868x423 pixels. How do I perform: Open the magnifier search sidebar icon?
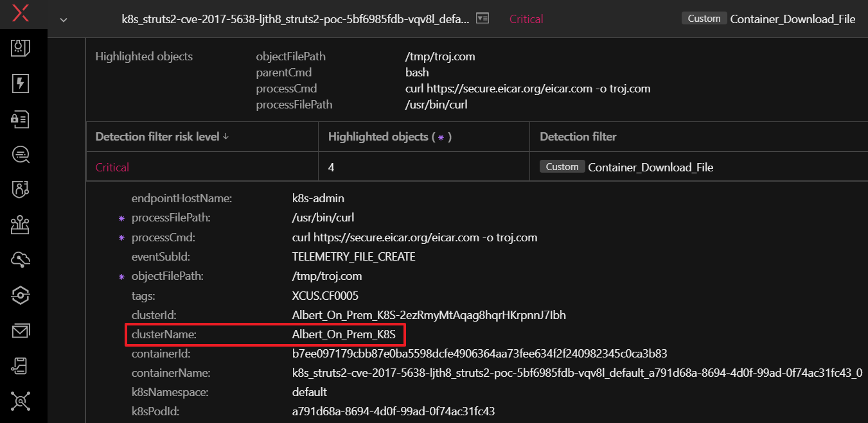click(21, 154)
